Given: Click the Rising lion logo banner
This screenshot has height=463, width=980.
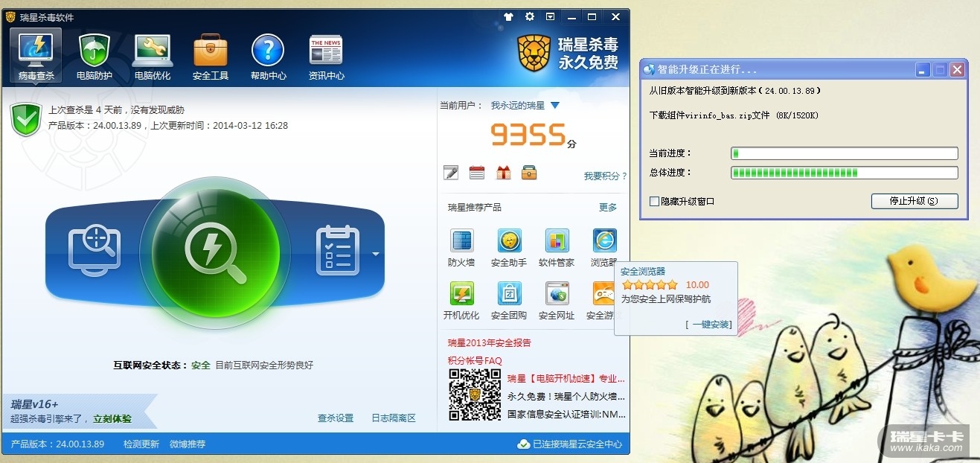Looking at the screenshot, I should coord(569,54).
